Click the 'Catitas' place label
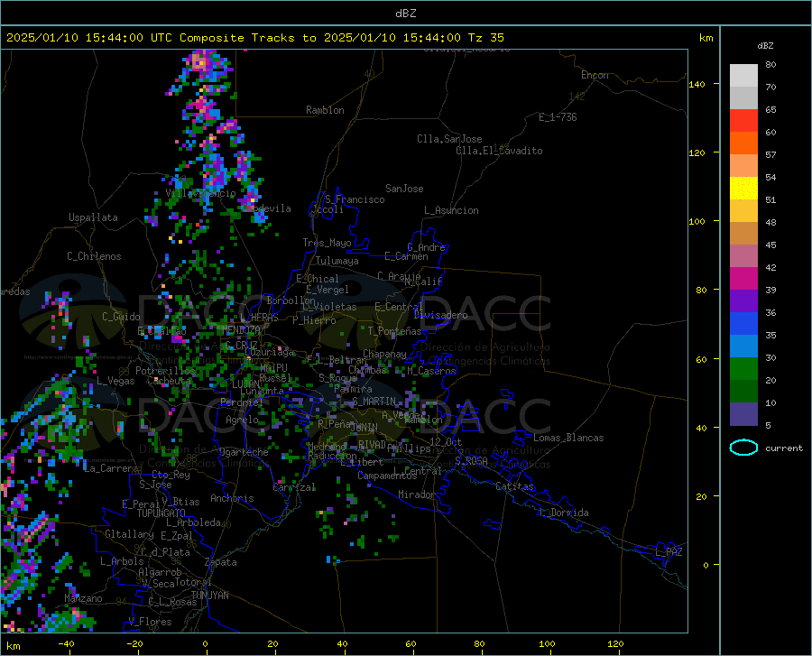 tap(514, 486)
